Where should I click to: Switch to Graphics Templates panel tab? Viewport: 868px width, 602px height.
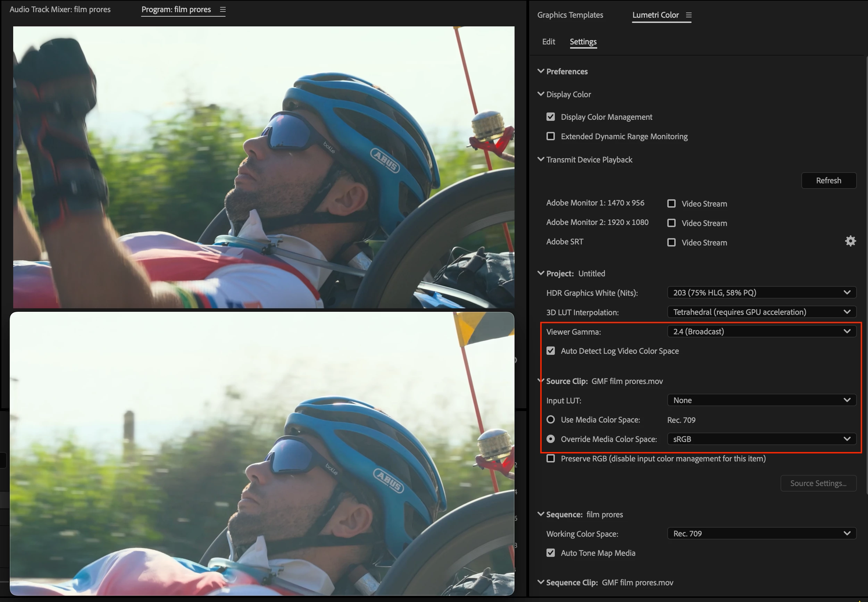(570, 15)
